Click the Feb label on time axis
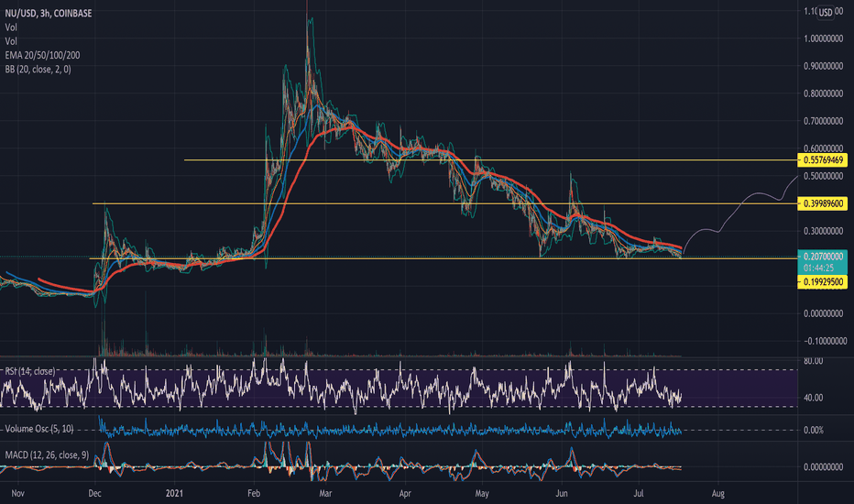The width and height of the screenshot is (854, 504). tap(254, 494)
